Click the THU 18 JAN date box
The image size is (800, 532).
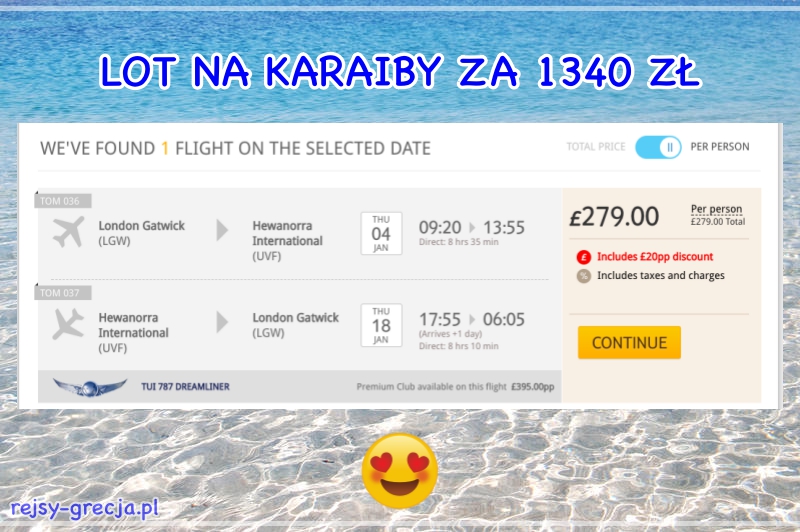pyautogui.click(x=381, y=325)
